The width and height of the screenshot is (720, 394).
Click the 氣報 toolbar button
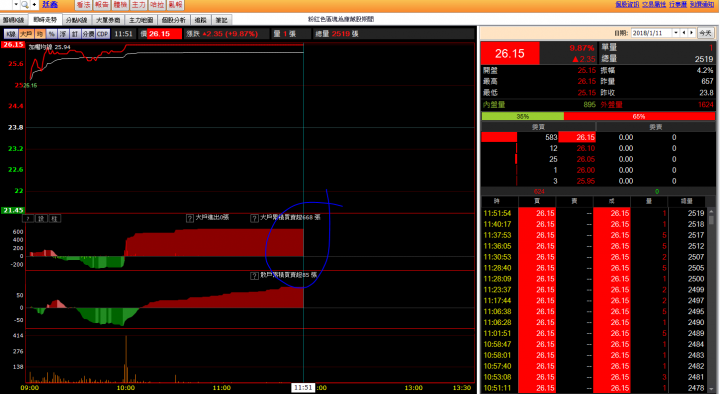(x=175, y=5)
